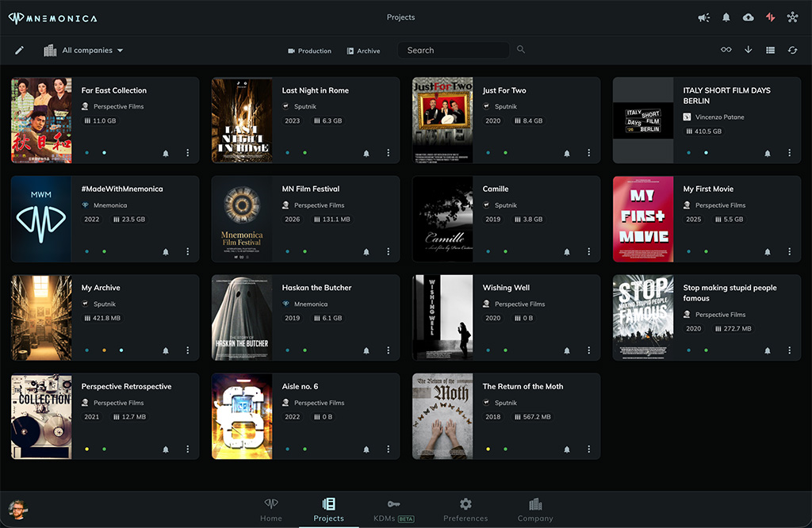Open the cloud upload icon

[748, 17]
